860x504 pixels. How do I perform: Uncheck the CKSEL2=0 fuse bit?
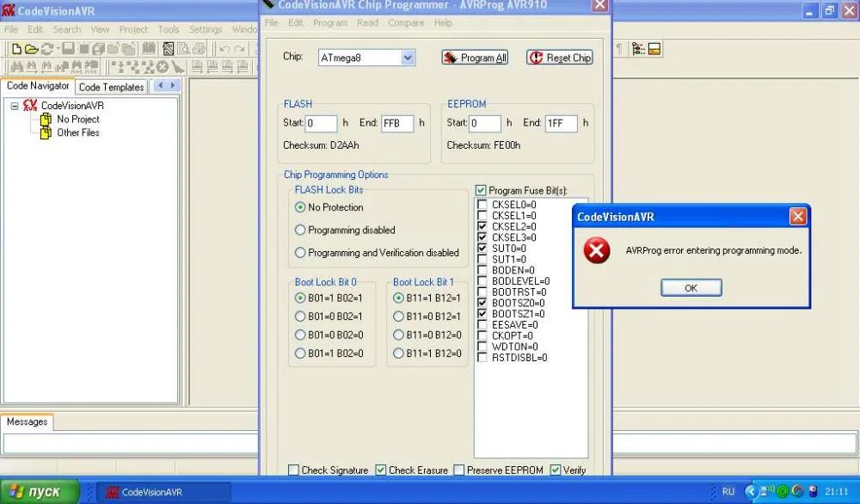[482, 226]
